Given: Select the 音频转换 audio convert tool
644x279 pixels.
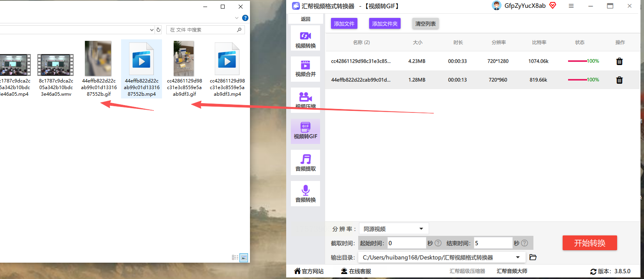Looking at the screenshot, I should coord(305,193).
